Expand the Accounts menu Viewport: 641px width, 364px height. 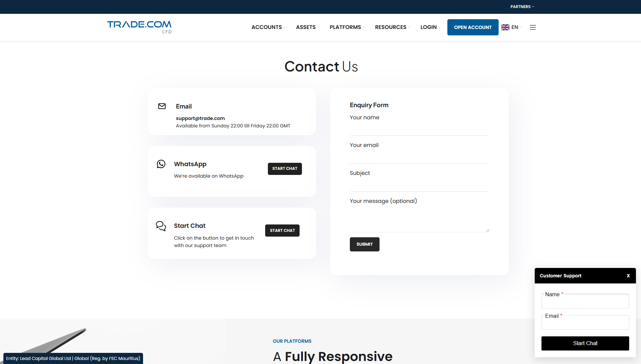click(269, 27)
